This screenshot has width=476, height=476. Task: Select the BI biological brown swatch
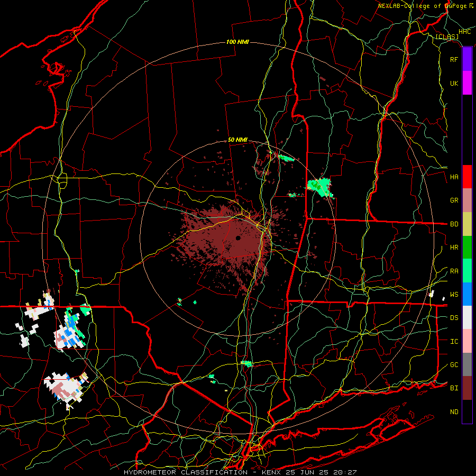pos(467,388)
